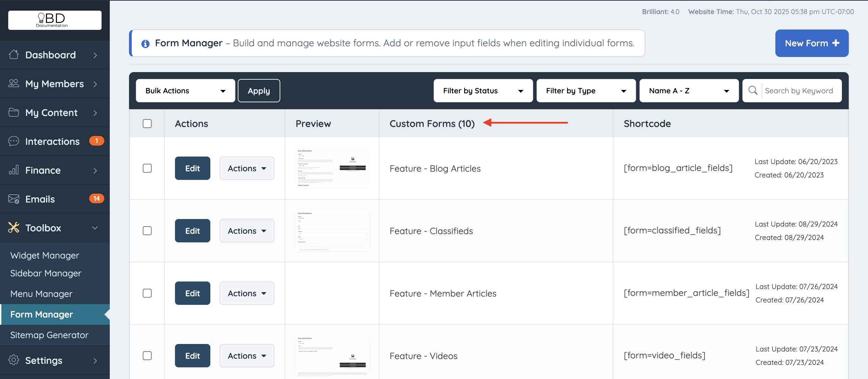Viewport: 868px width, 379px height.
Task: Expand Actions dropdown for Feature - Videos
Action: pyautogui.click(x=247, y=356)
